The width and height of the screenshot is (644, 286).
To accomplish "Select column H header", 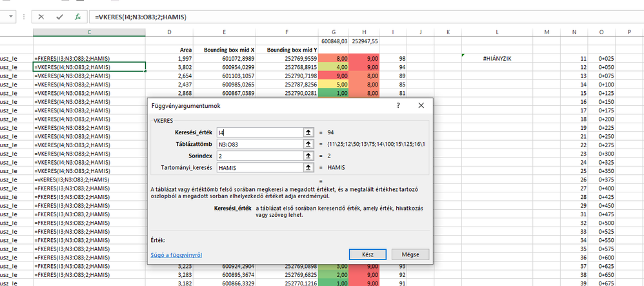I will point(365,32).
